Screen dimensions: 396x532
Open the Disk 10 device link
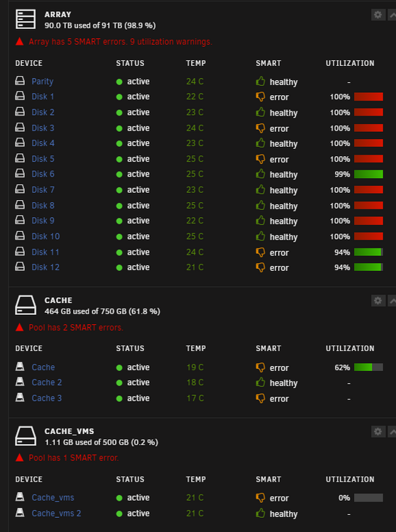pos(45,236)
